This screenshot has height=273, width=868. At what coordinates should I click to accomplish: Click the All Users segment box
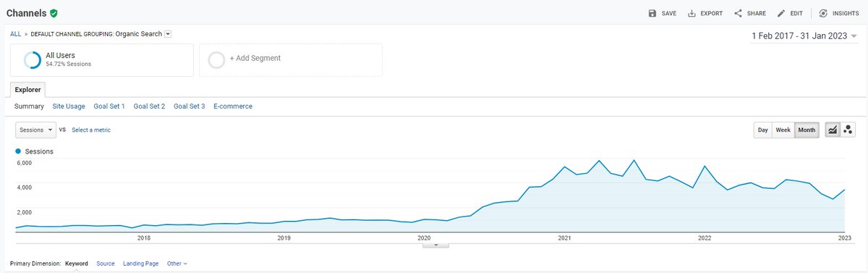click(102, 60)
